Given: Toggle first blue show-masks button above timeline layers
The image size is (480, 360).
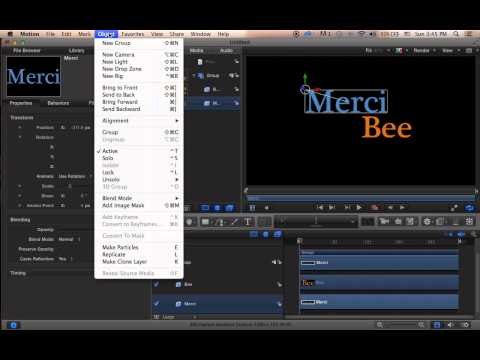Looking at the screenshot, I should coord(254,234).
